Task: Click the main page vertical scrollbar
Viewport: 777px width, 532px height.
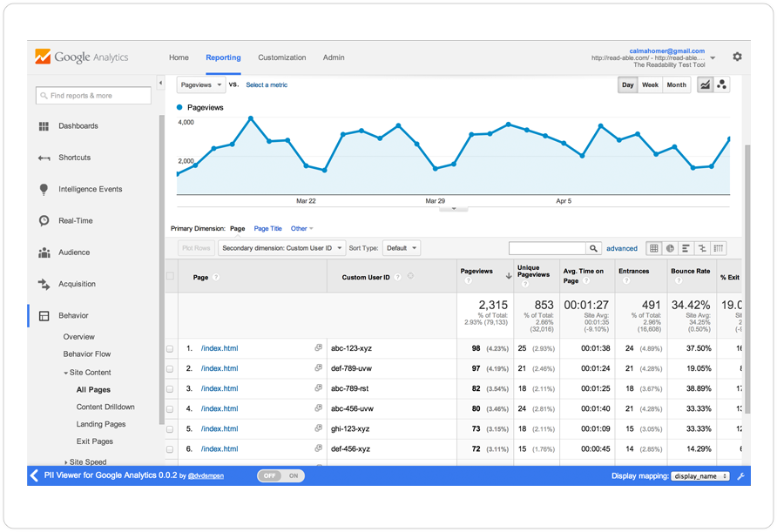Action: [747, 279]
